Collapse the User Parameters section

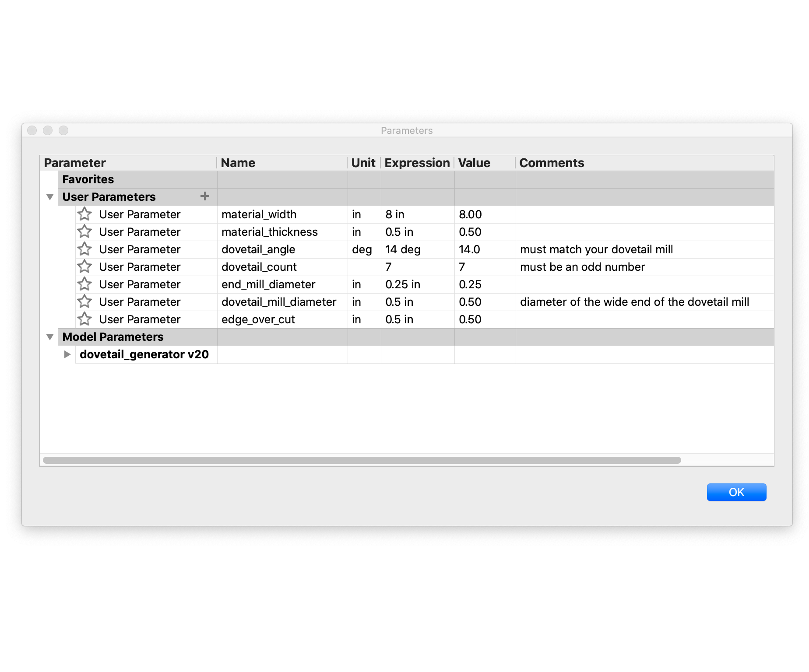(50, 197)
